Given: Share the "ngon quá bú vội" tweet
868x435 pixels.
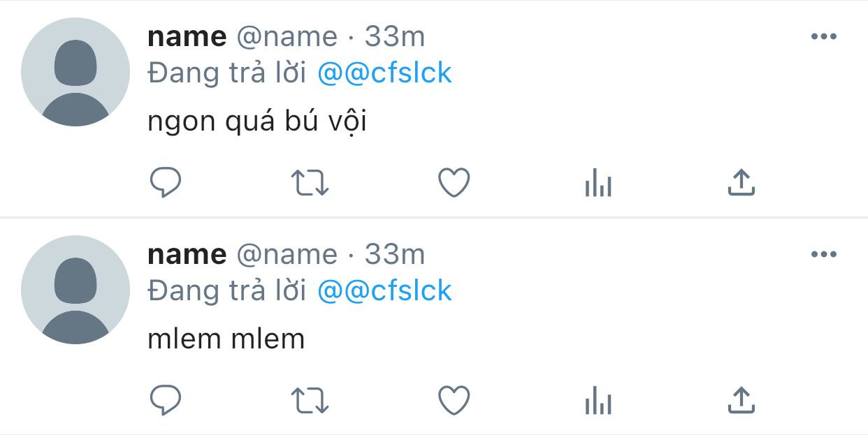Looking at the screenshot, I should click(741, 183).
